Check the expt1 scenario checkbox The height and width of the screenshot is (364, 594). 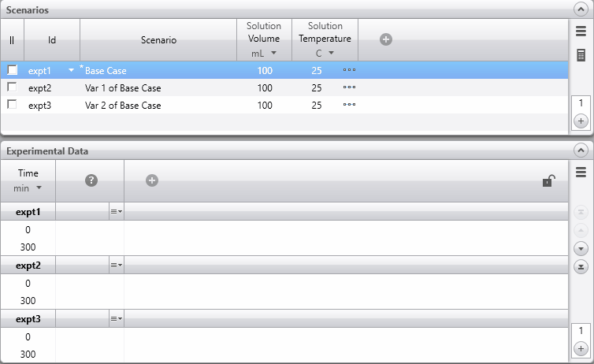(12, 70)
